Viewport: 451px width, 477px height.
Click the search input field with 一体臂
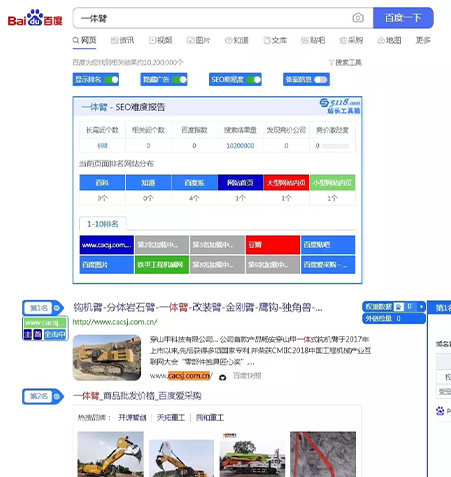coord(213,18)
